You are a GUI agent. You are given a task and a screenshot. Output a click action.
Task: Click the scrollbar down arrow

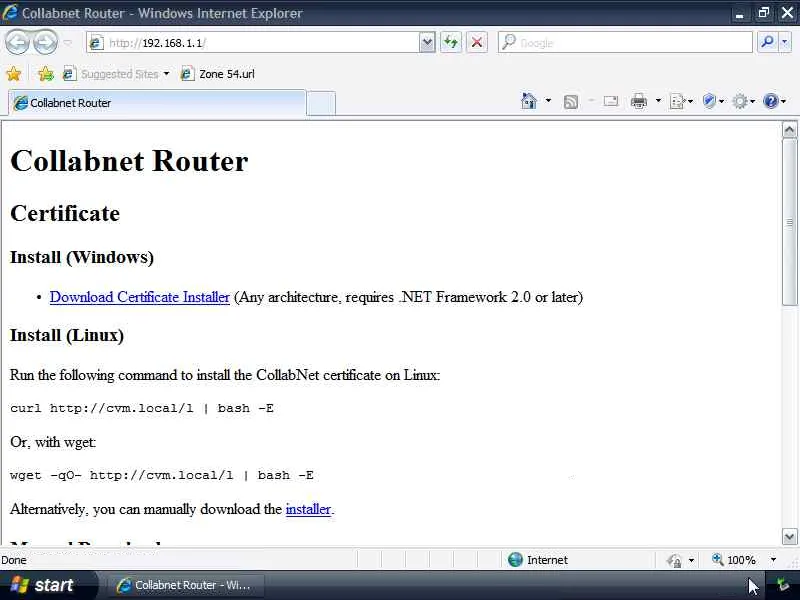point(789,536)
